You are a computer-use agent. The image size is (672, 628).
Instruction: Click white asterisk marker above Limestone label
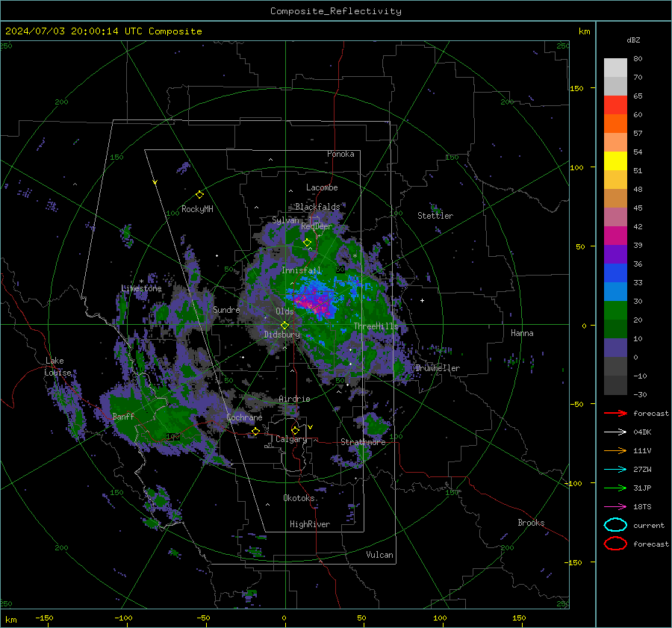tap(141, 282)
